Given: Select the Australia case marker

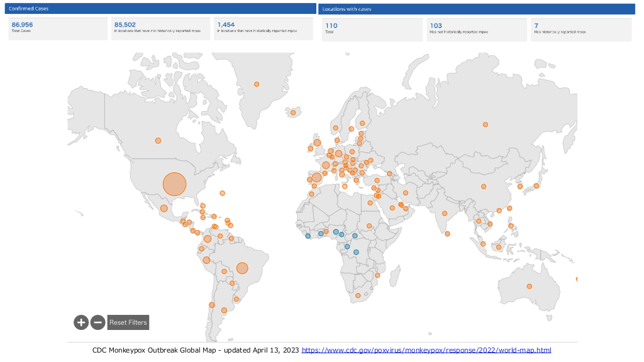Looking at the screenshot, I should click(530, 287).
